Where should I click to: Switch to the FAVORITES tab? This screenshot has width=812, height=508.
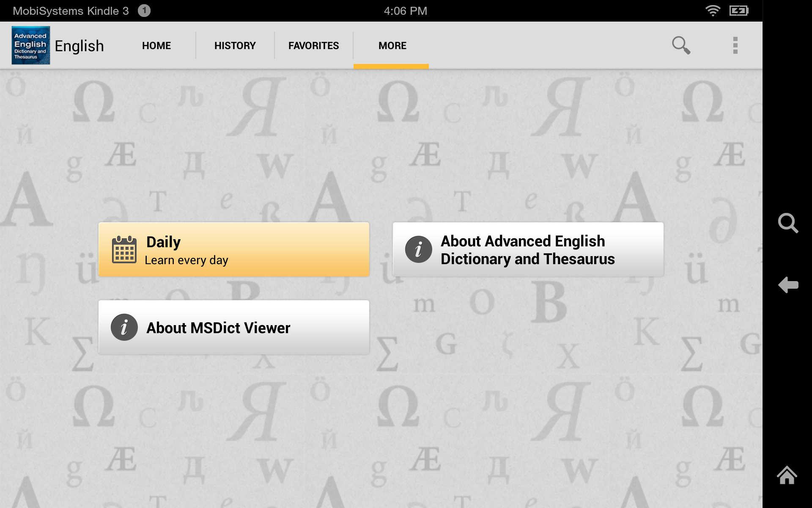313,45
